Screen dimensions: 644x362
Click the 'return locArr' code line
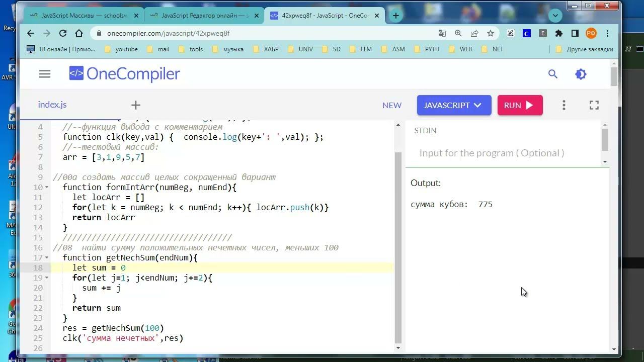(x=104, y=218)
